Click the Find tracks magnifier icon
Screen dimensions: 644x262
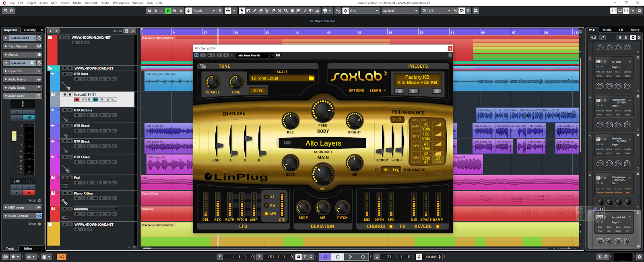pos(132,31)
